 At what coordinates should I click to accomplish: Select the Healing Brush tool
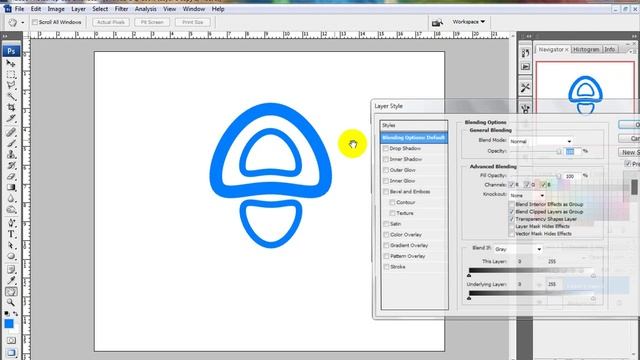pos(11,132)
